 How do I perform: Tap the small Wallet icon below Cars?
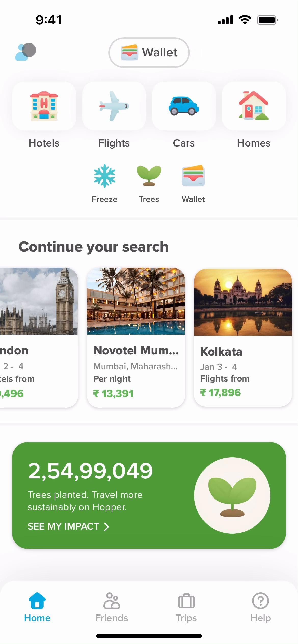tap(193, 176)
